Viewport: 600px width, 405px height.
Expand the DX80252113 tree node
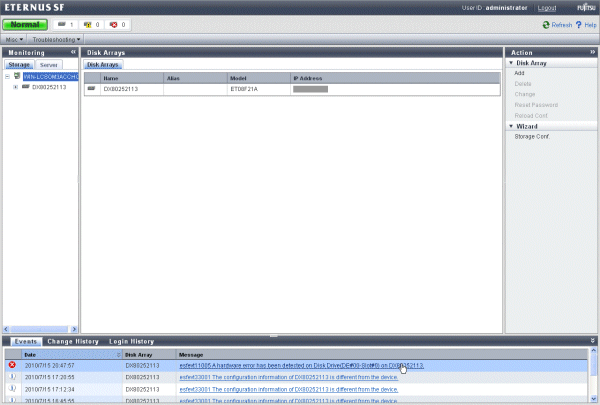[15, 87]
